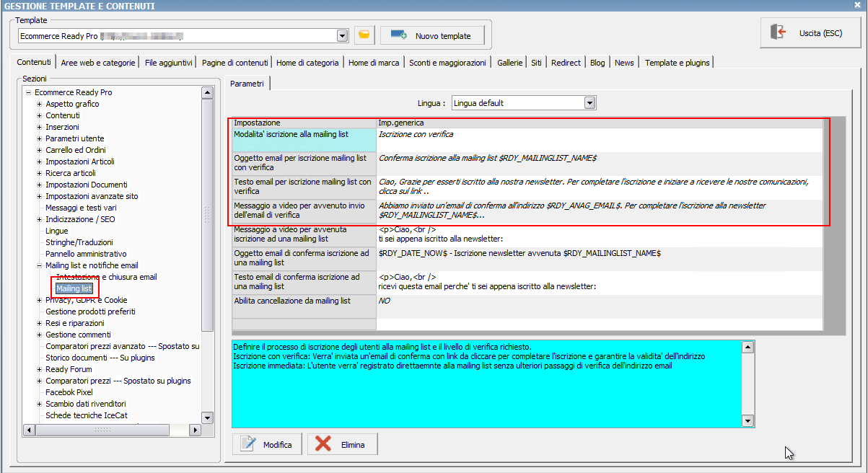Expand the Parametri utente node
Image resolution: width=868 pixels, height=473 pixels.
click(40, 138)
